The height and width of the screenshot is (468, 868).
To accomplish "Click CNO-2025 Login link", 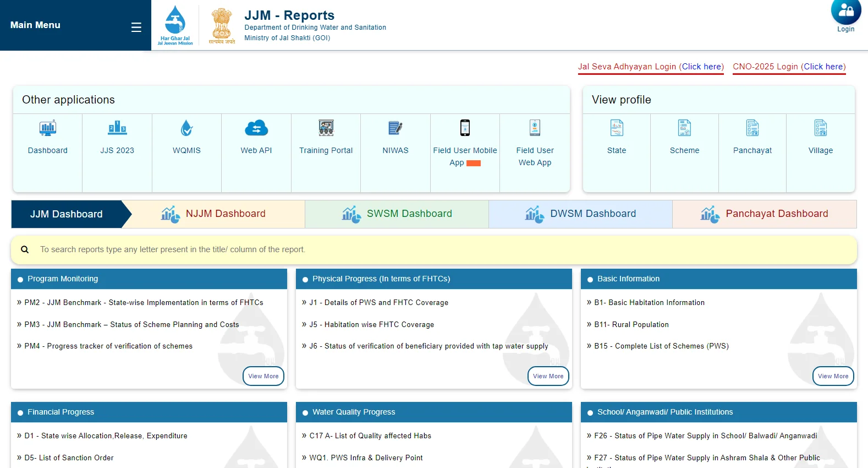I will [x=789, y=67].
